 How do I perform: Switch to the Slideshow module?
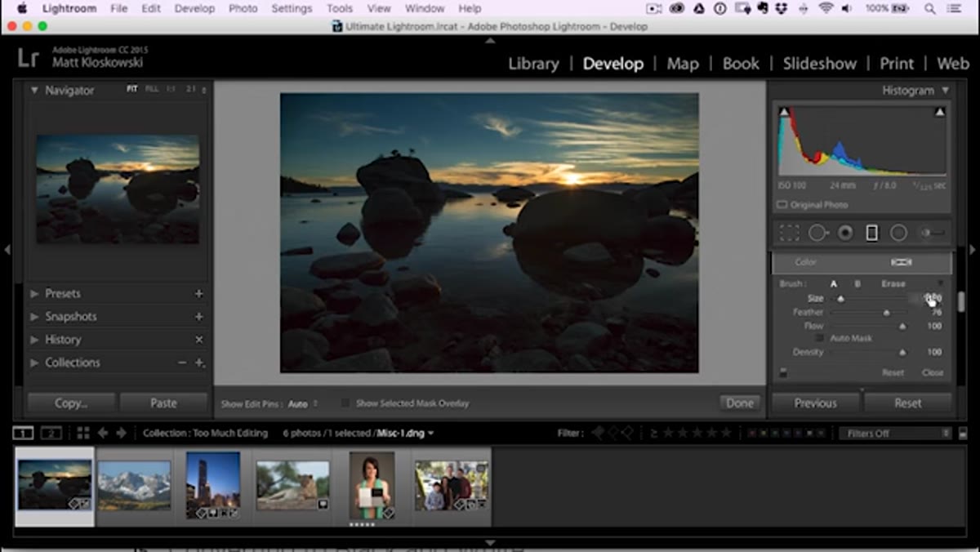820,64
